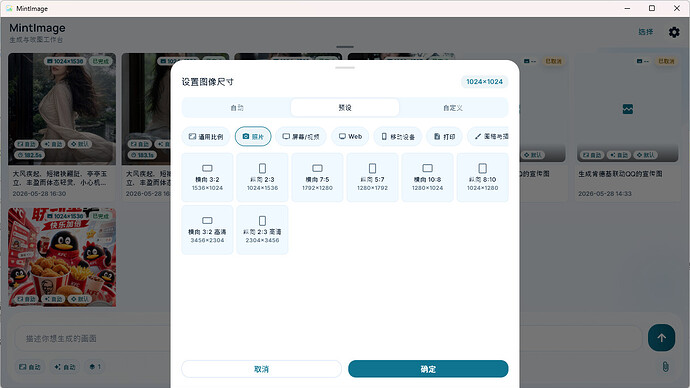Open the settings gear in MintImage header
The image size is (690, 388).
coord(674,32)
